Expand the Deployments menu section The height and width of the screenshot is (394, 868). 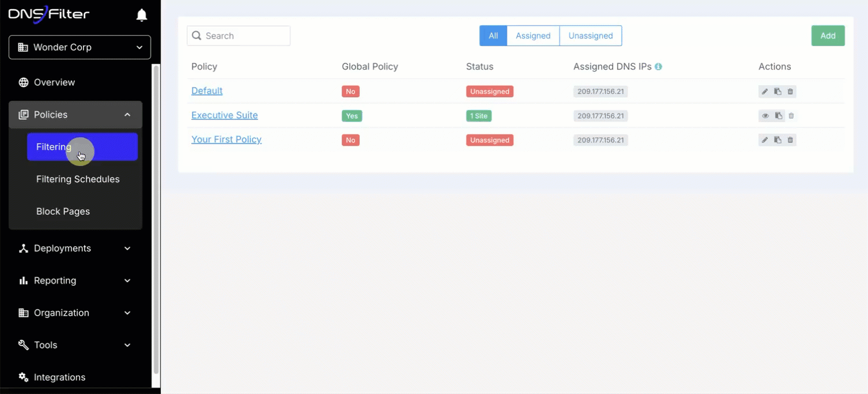[x=75, y=248]
